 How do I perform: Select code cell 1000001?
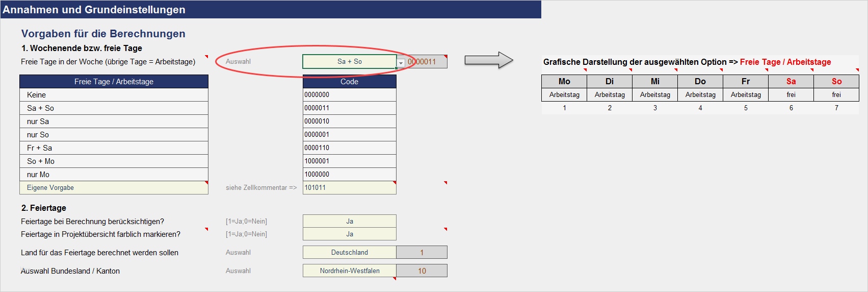349,161
